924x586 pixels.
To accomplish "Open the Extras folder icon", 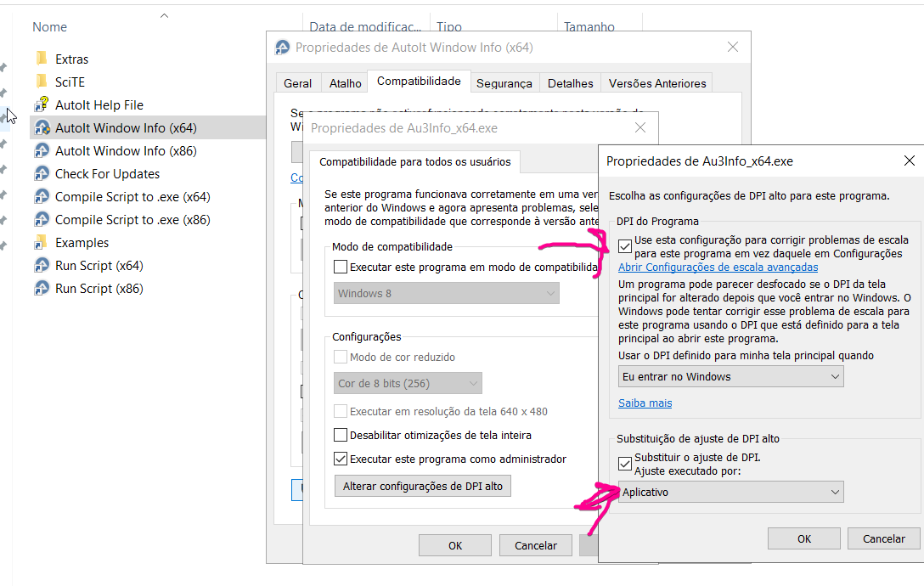I will (42, 59).
